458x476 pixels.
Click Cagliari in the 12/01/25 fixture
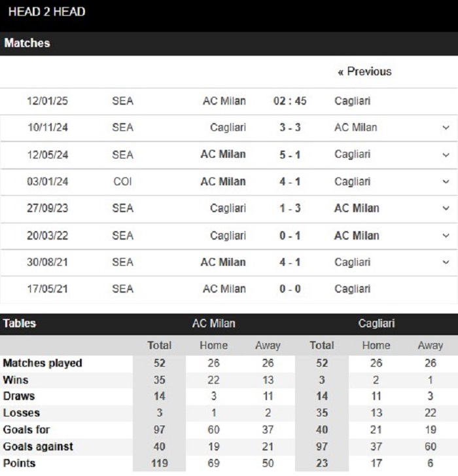[352, 101]
